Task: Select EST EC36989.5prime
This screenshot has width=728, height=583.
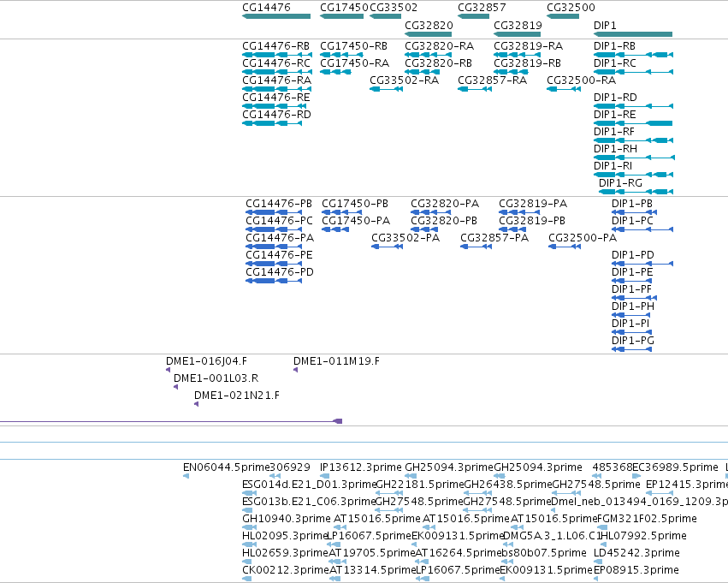Action: pos(636,476)
